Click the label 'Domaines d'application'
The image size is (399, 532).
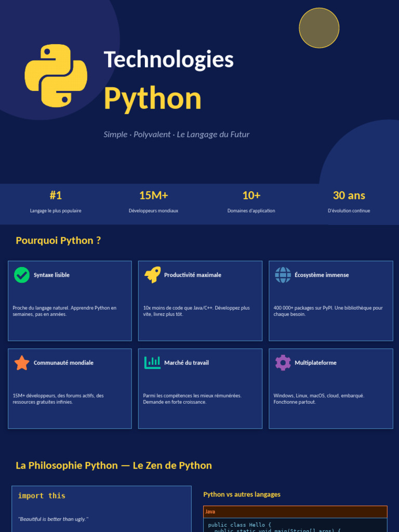pyautogui.click(x=251, y=211)
